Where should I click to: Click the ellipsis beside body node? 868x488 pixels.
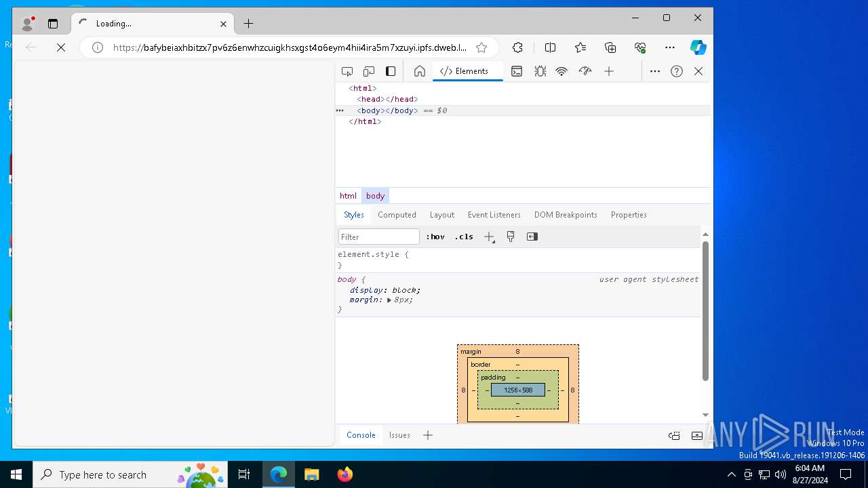340,110
